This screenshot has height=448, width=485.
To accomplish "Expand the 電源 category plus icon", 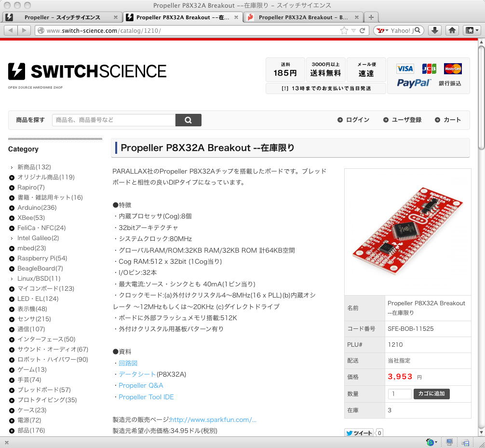I will [x=12, y=421].
